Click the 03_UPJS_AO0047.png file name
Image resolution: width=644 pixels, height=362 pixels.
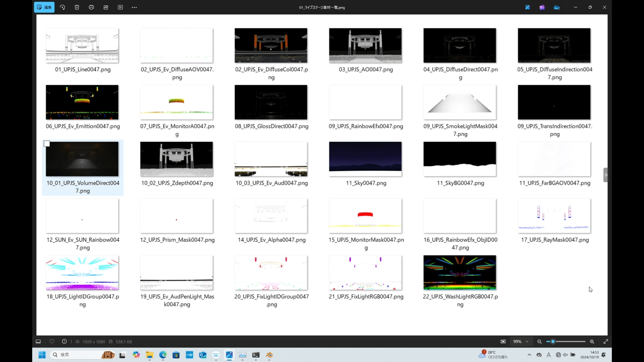click(x=366, y=69)
